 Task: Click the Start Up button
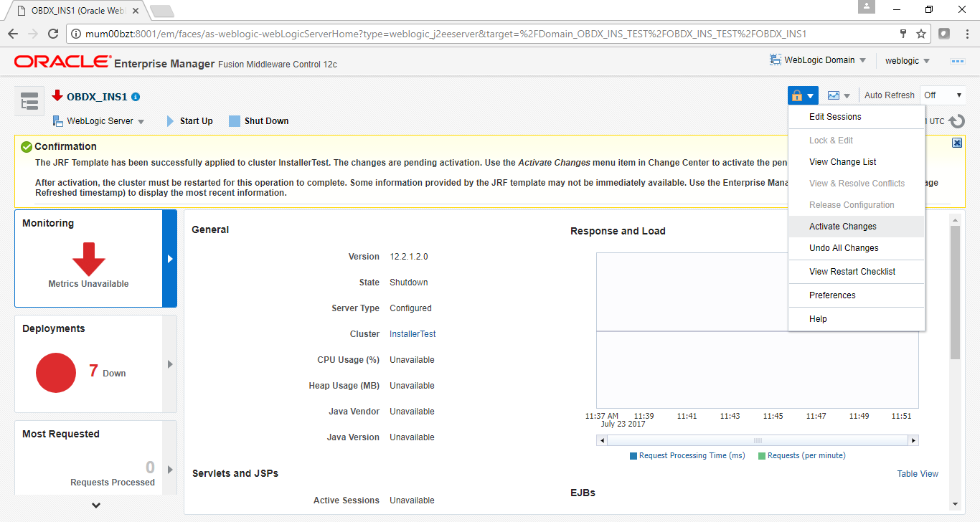(x=189, y=121)
